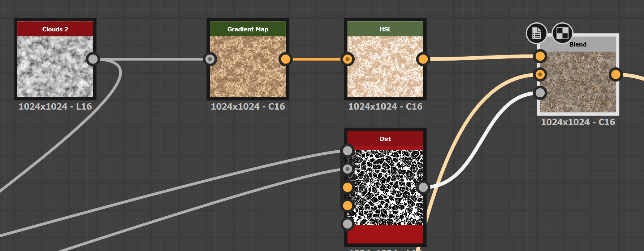This screenshot has width=644, height=251.
Task: Click the Clouds 2 grey output connector
Action: 93,59
